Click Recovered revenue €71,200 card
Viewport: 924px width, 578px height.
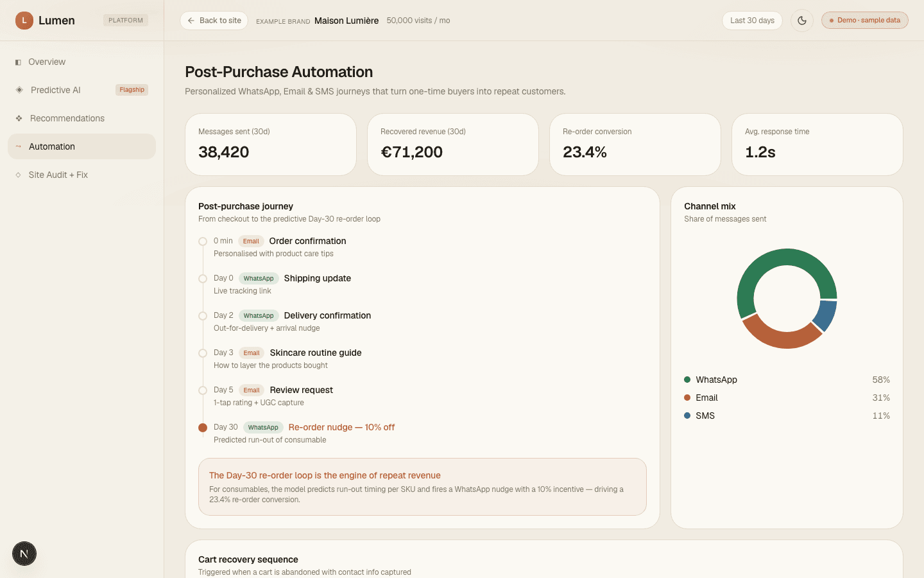coord(453,144)
